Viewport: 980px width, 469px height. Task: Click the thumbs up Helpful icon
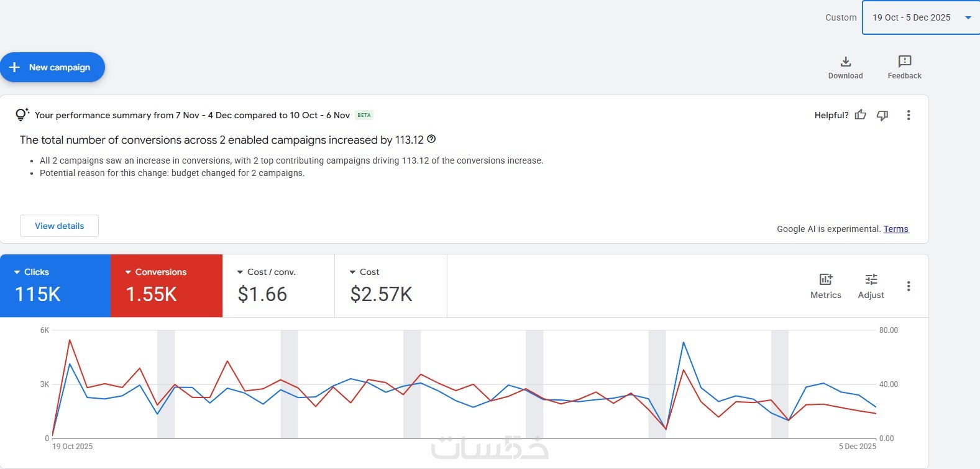coord(860,115)
